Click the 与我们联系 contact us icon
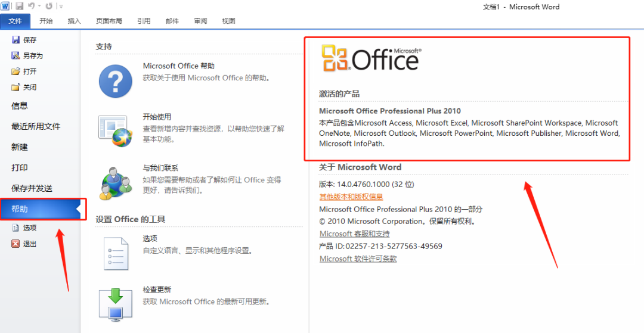 114,182
